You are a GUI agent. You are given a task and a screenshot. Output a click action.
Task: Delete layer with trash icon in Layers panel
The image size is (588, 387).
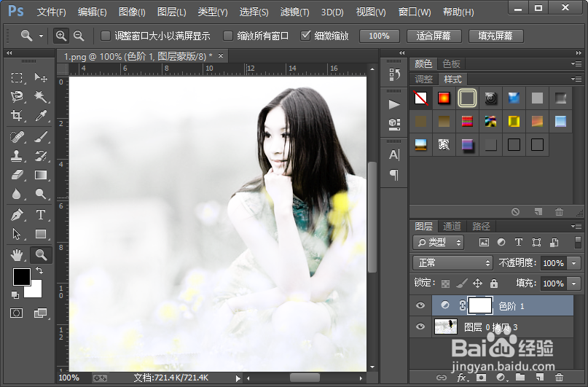(559, 378)
